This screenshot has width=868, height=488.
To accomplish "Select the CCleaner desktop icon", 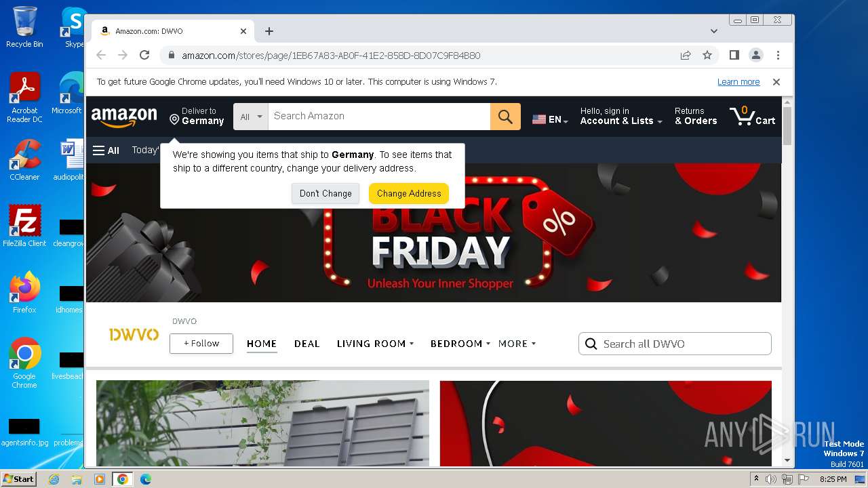I will [x=24, y=160].
